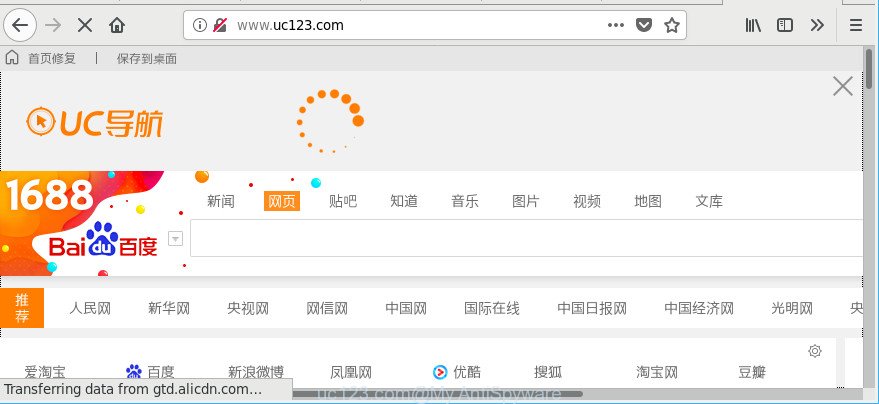Click the 首页修复 link
879x404 pixels.
52,58
